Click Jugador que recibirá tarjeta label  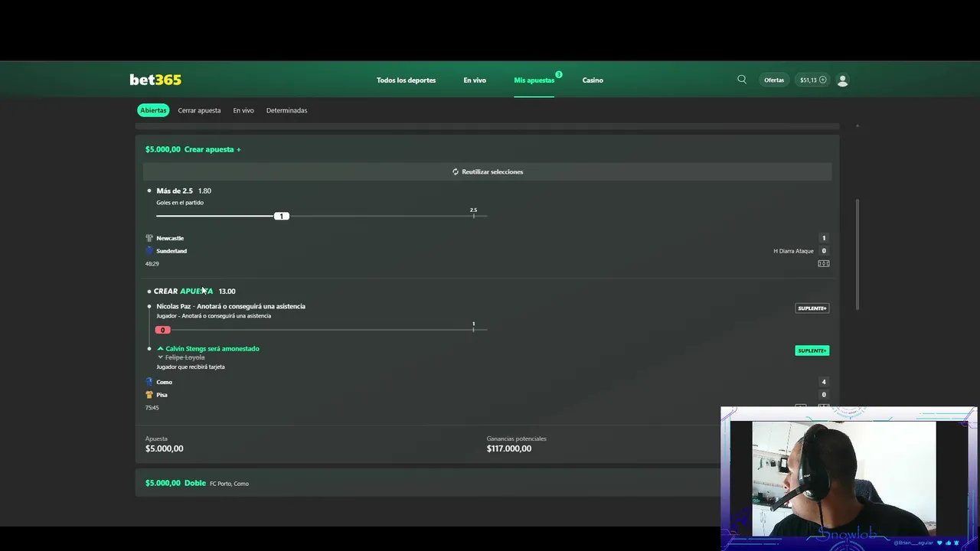[191, 367]
